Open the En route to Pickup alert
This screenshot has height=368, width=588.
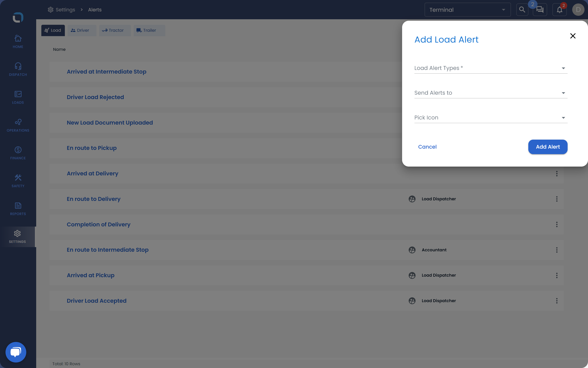click(92, 148)
